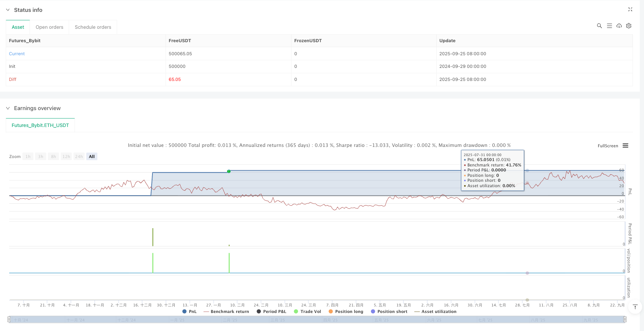The image size is (644, 331).
Task: Collapse the Earnings overview section
Action: pos(8,109)
